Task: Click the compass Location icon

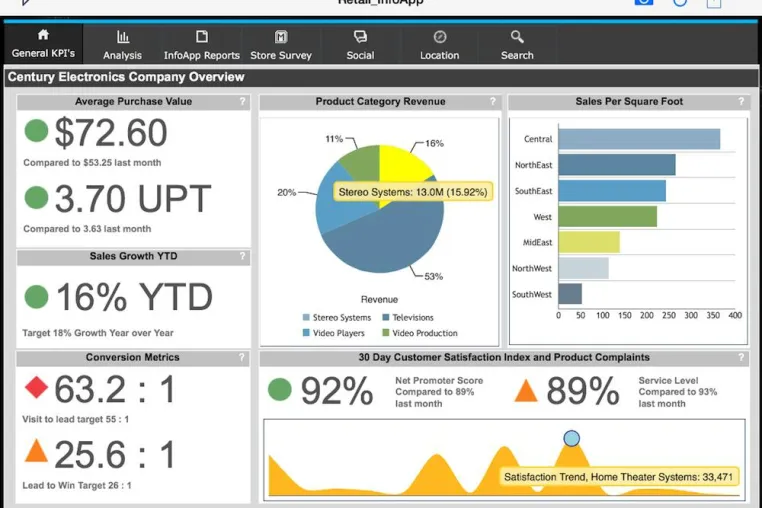Action: tap(440, 37)
